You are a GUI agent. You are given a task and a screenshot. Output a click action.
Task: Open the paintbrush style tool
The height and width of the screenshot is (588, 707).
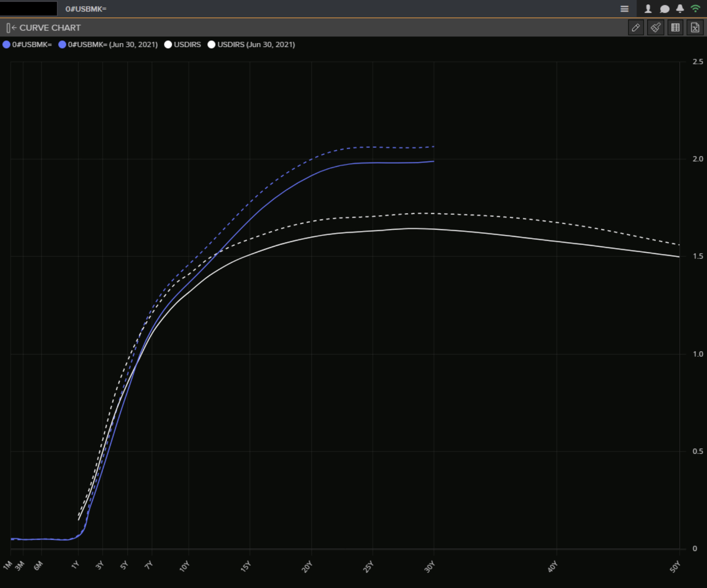pyautogui.click(x=655, y=28)
